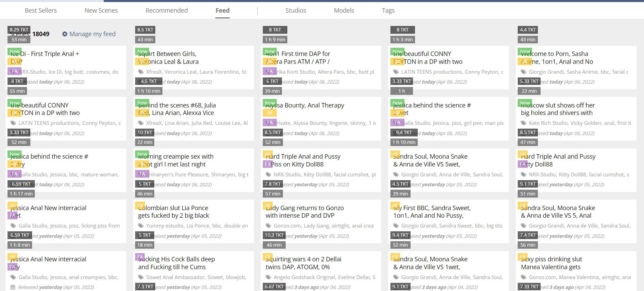Click the tag icon before Giorgio Grandi, Sandra Sweet
Viewport: 644px width, 291px height.
(396, 226)
